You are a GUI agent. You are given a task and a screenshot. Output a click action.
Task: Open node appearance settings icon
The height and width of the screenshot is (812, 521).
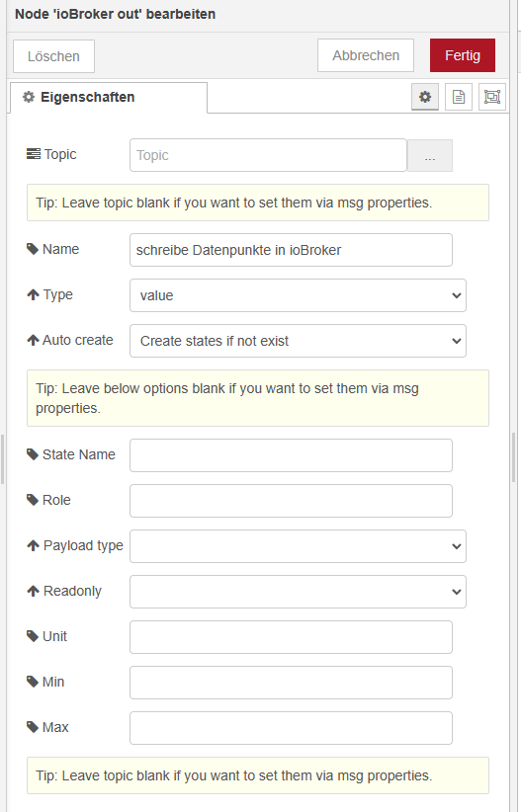pos(492,97)
